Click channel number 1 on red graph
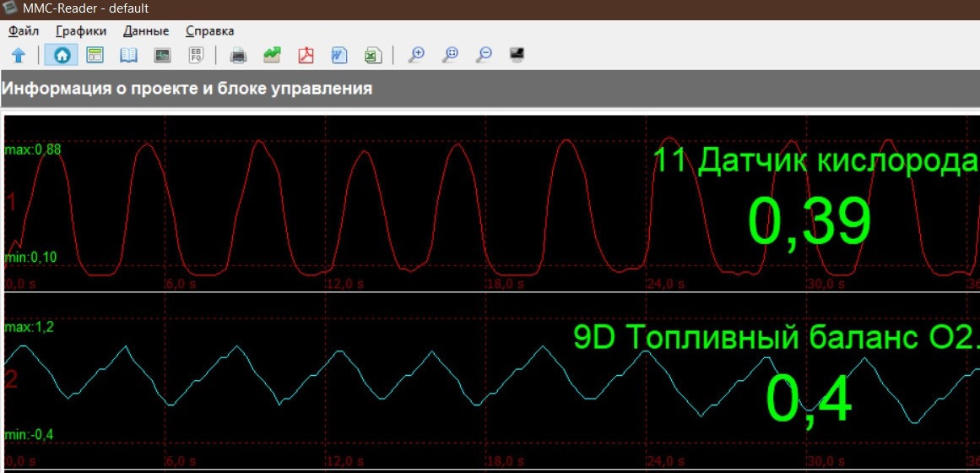Image resolution: width=980 pixels, height=473 pixels. tap(11, 203)
